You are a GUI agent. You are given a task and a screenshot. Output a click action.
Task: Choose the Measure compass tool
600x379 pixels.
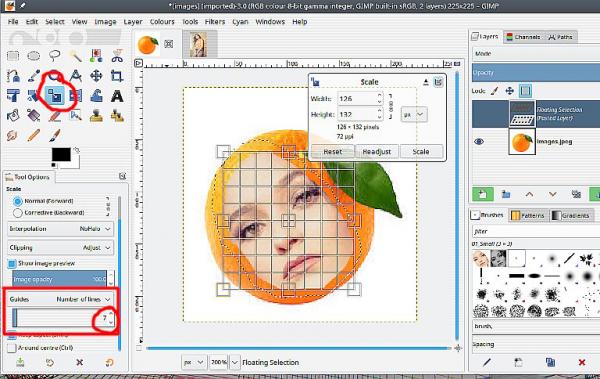75,76
